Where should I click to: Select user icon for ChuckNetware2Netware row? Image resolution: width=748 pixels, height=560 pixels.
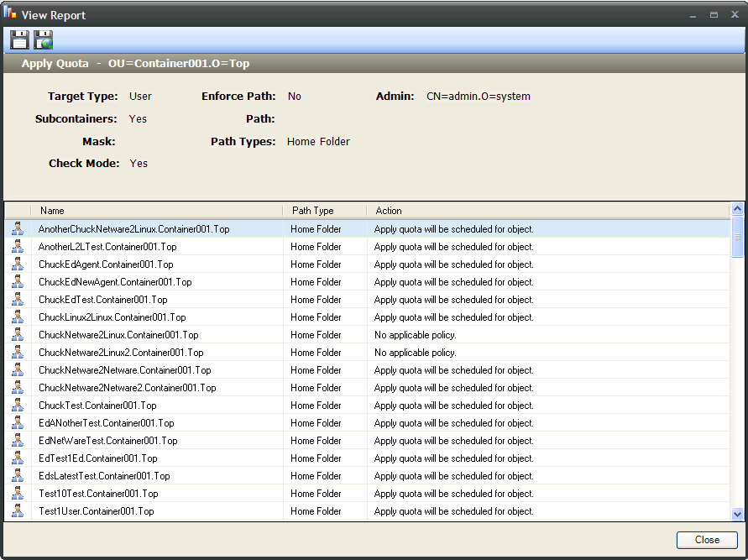pos(18,370)
